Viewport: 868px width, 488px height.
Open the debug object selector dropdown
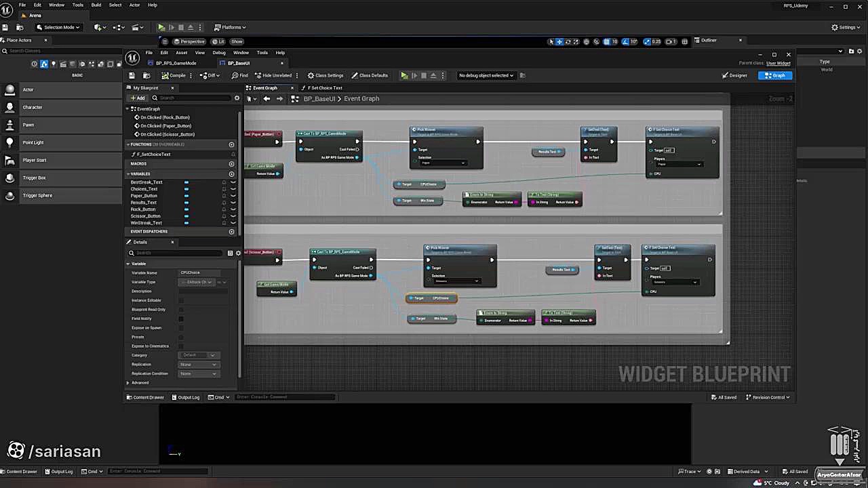pos(486,75)
